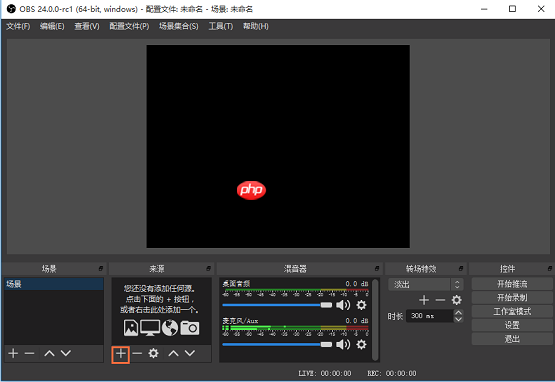Open the 配置文件(P) menu
The height and width of the screenshot is (382, 555).
click(x=129, y=27)
